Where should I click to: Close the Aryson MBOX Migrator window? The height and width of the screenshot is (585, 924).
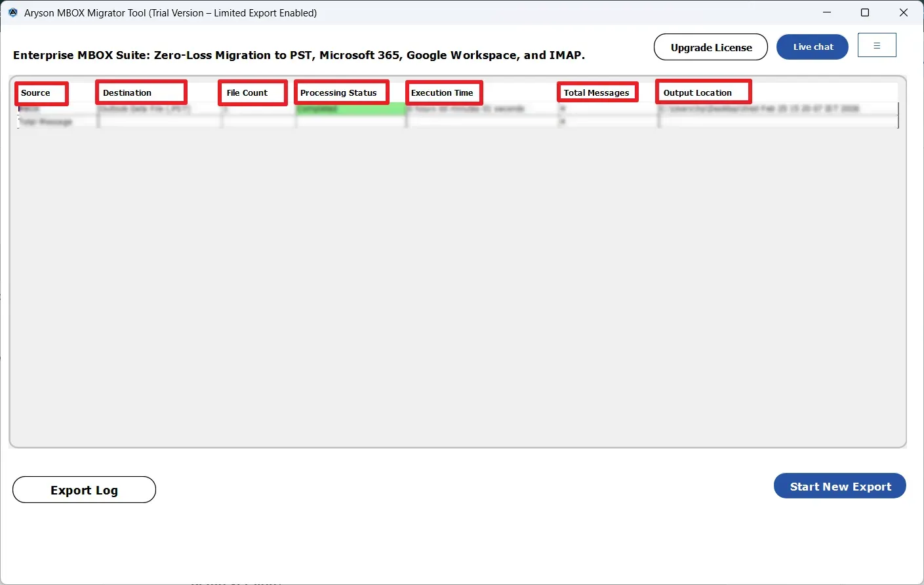point(904,12)
